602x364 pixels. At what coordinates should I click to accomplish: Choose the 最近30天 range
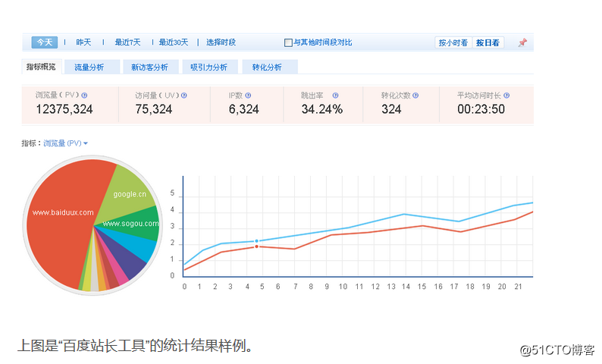[174, 42]
